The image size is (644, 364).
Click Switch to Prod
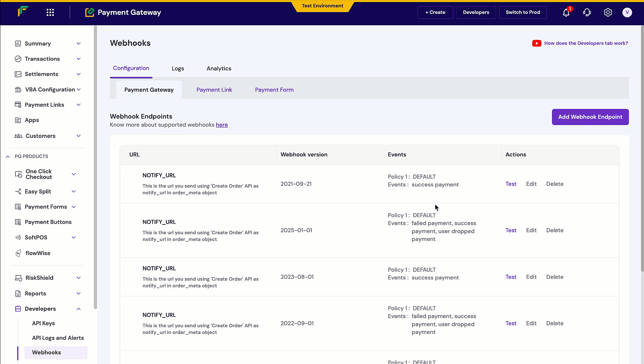[522, 12]
